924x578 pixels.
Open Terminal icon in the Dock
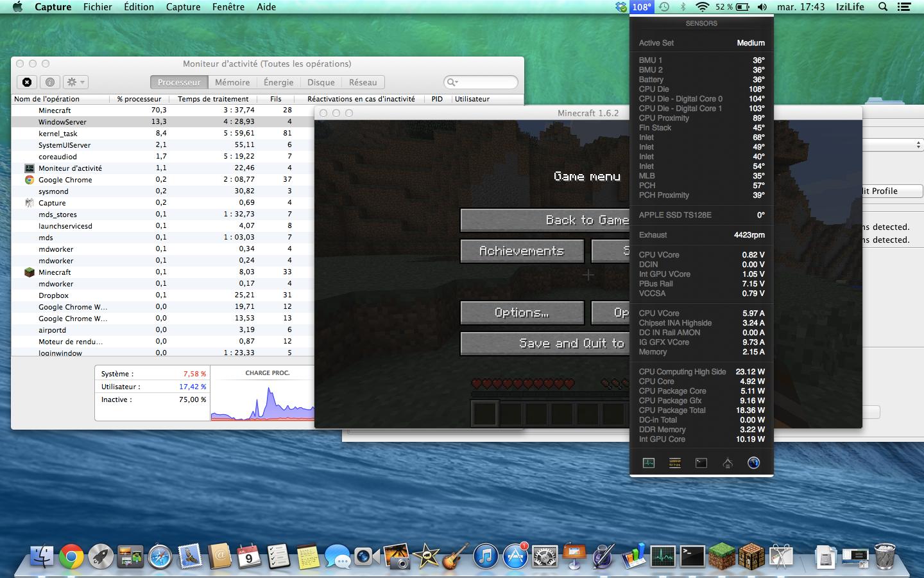[692, 556]
